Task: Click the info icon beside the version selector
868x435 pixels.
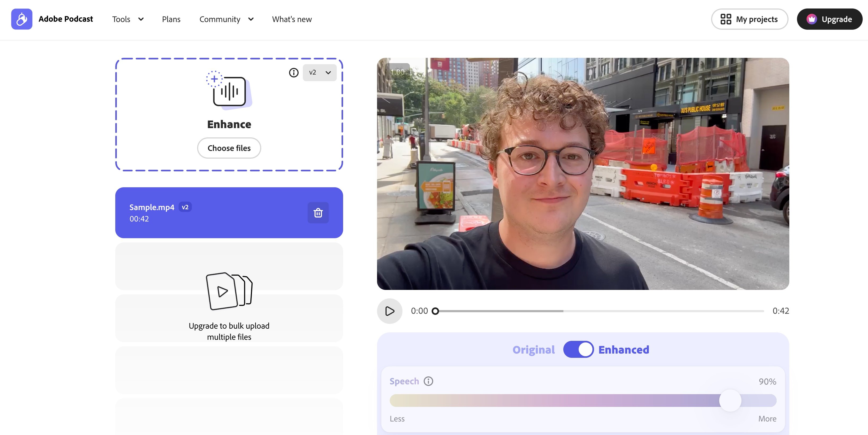Action: [x=294, y=72]
